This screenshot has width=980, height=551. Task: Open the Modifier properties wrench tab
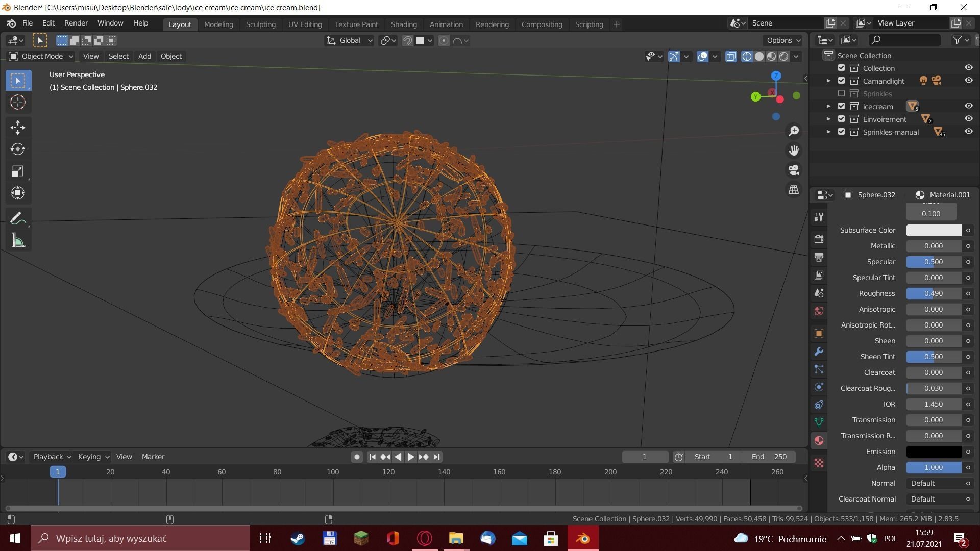819,352
